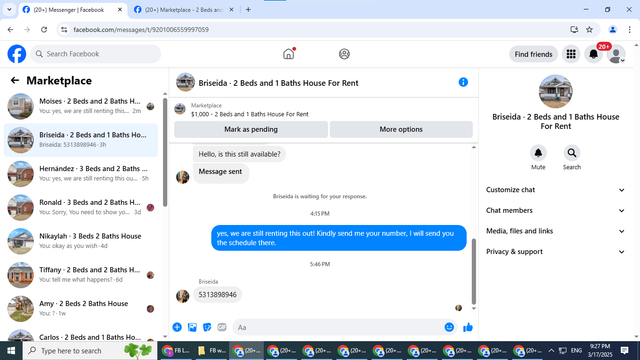Click the 5313898946 message bubble

(x=218, y=295)
